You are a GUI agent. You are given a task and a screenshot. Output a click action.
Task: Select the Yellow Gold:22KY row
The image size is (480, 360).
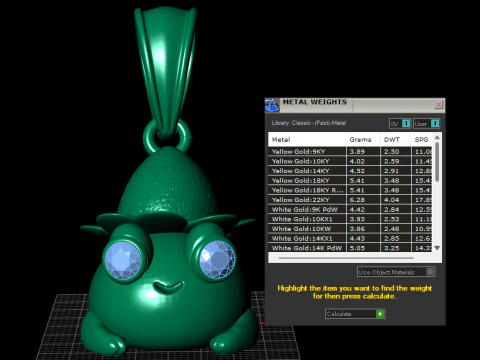(350, 200)
